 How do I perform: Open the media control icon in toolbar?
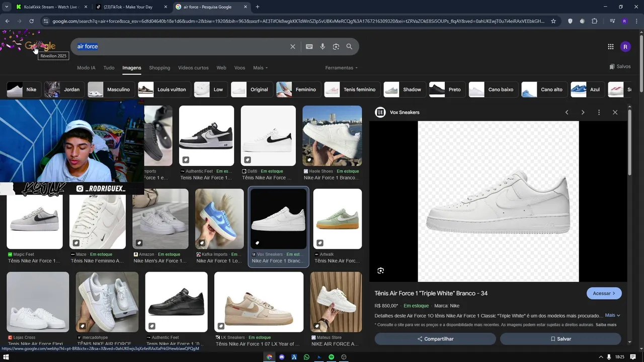point(612,21)
